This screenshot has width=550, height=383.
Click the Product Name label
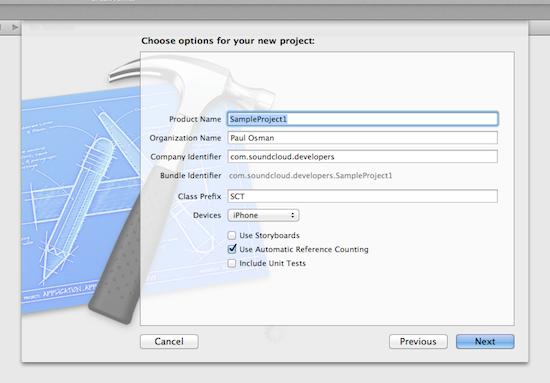[195, 119]
